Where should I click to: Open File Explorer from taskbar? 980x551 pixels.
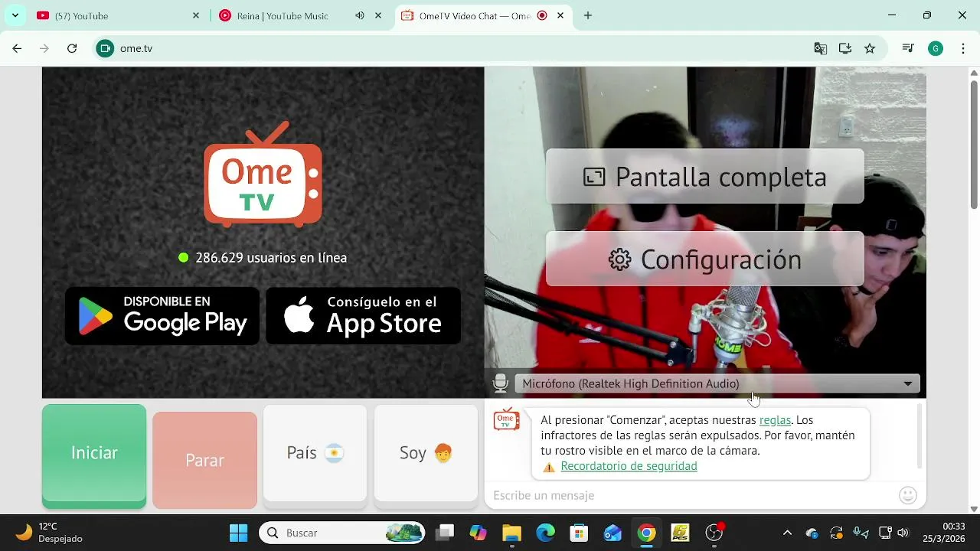pos(511,533)
